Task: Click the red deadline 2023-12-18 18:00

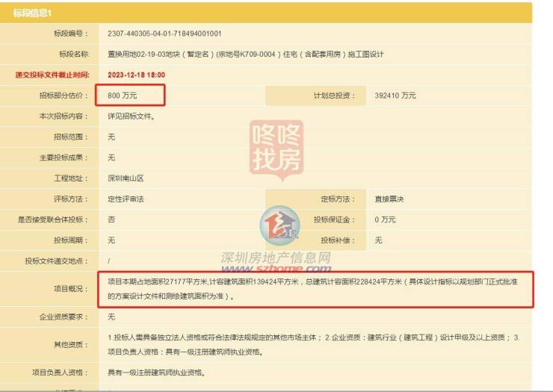Action: pyautogui.click(x=136, y=75)
